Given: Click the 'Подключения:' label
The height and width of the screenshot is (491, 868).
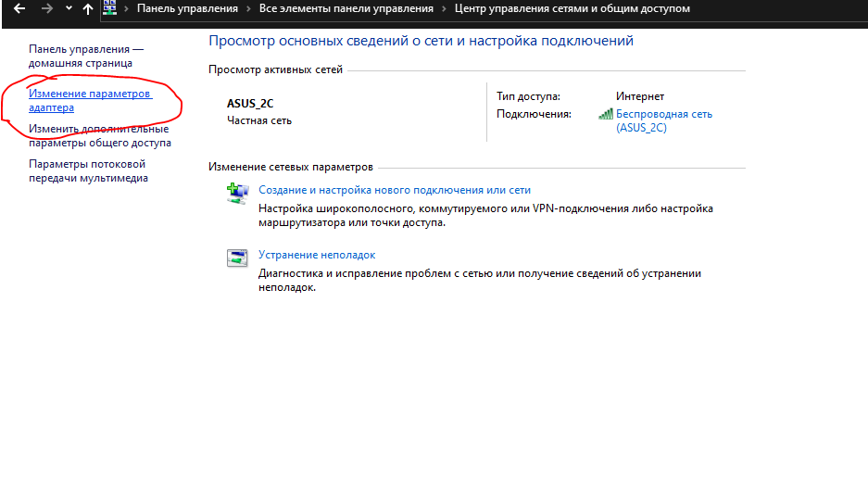Looking at the screenshot, I should tap(534, 114).
